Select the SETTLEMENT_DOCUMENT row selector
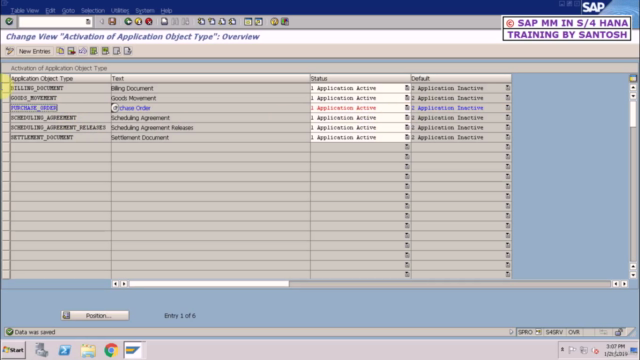This screenshot has width=640, height=360. (6, 138)
